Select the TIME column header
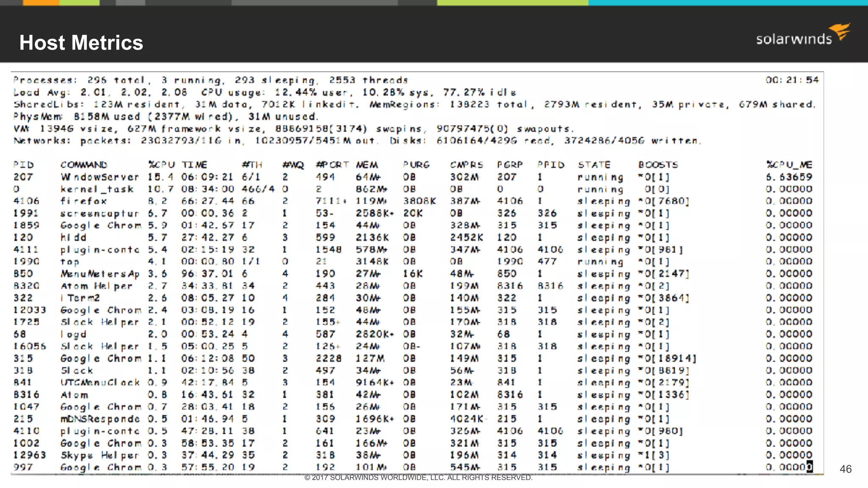Viewport: 868px width, 488px height. (x=195, y=165)
